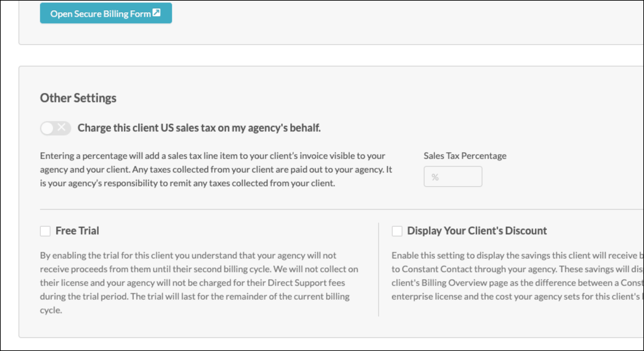644x351 pixels.
Task: Click the horizontal divider below sales tax section
Action: tap(342, 209)
